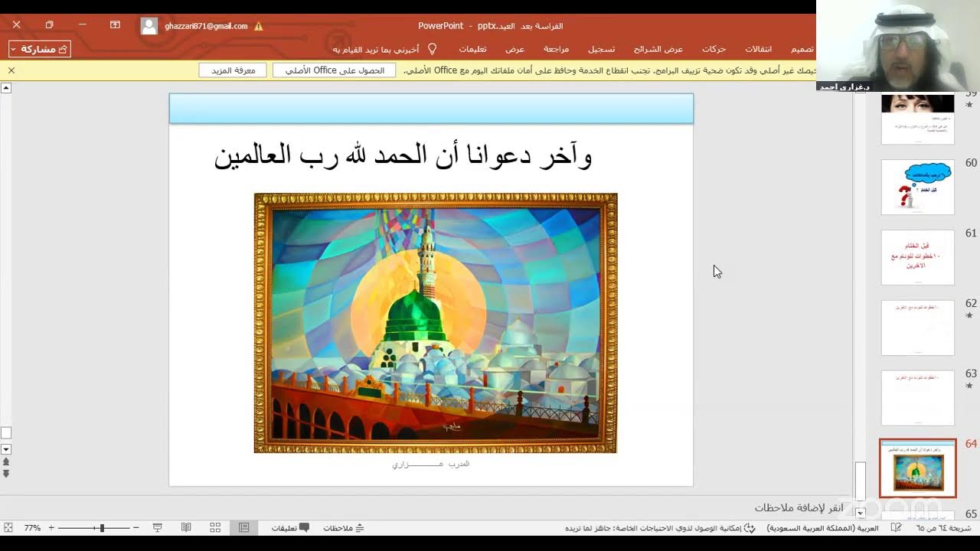Click the معرفة المزيد learn more button
Viewport: 980px width, 551px height.
(x=233, y=70)
